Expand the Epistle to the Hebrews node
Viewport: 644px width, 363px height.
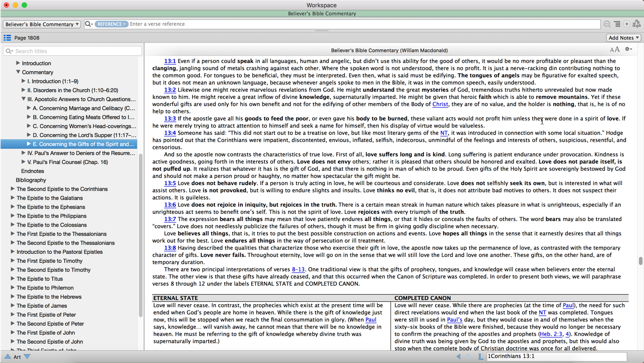[13, 297]
